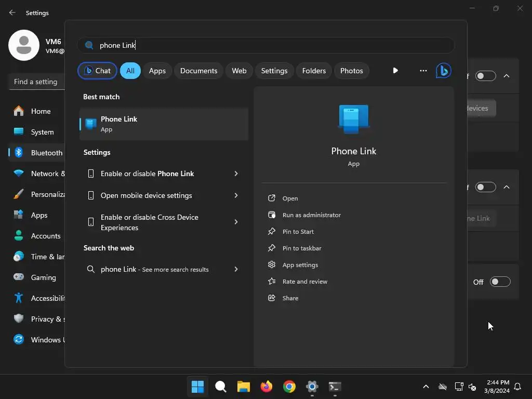This screenshot has width=532, height=399.
Task: Show more filters with the arrow button
Action: [395, 71]
